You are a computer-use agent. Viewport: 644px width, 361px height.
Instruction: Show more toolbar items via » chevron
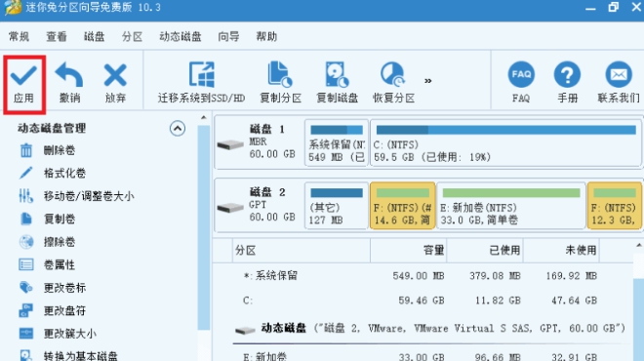428,81
